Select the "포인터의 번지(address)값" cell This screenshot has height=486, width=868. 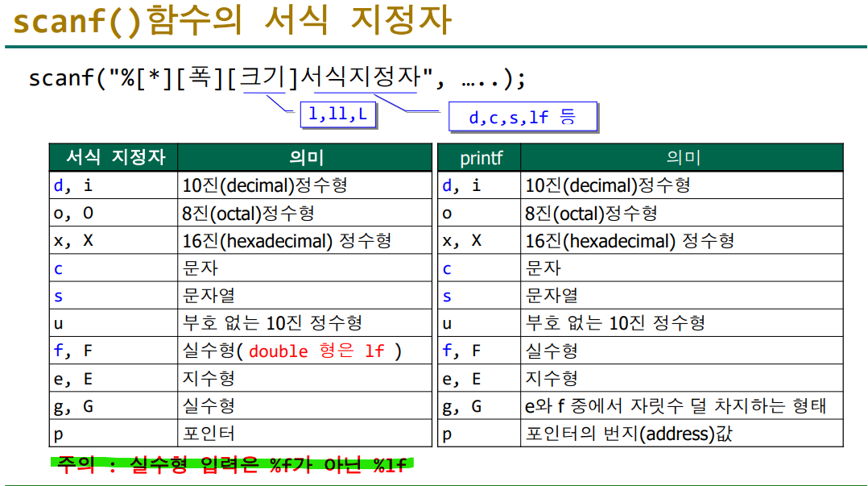[x=681, y=434]
